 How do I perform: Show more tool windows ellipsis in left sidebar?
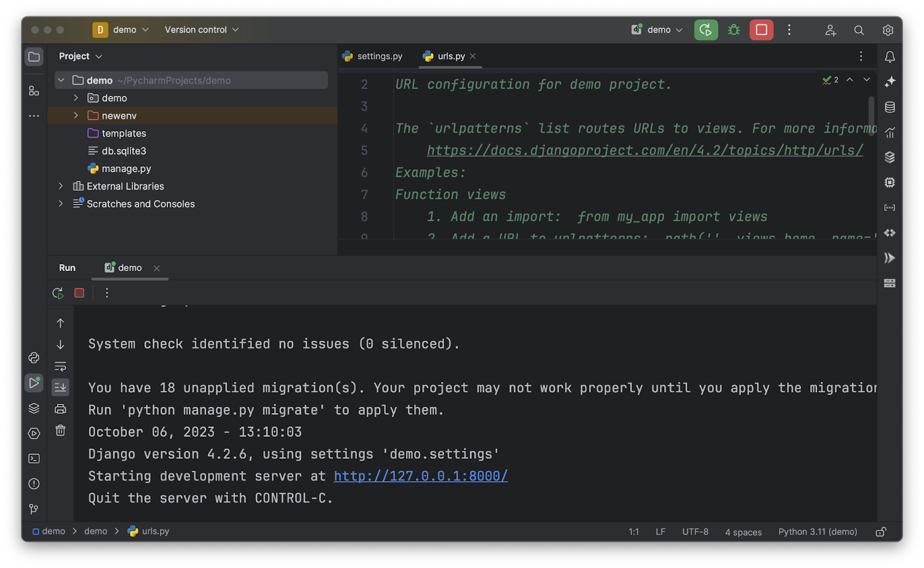(34, 116)
